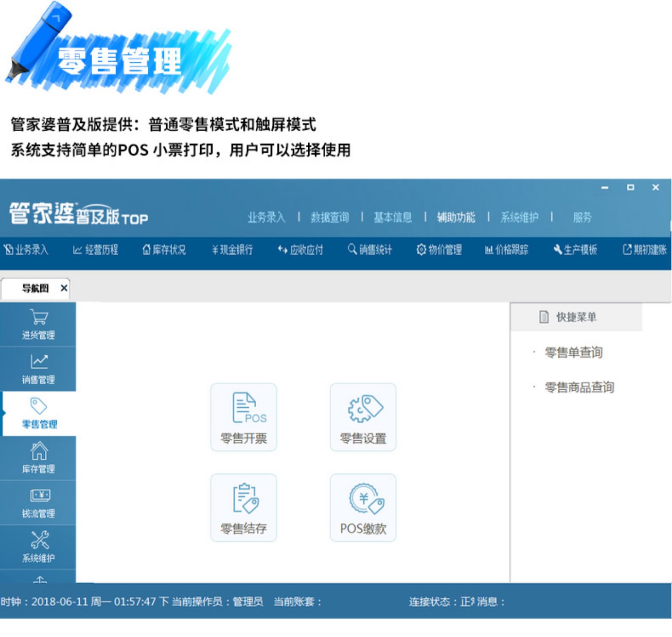
Task: Open POS缴款 yen icon
Action: click(x=363, y=508)
